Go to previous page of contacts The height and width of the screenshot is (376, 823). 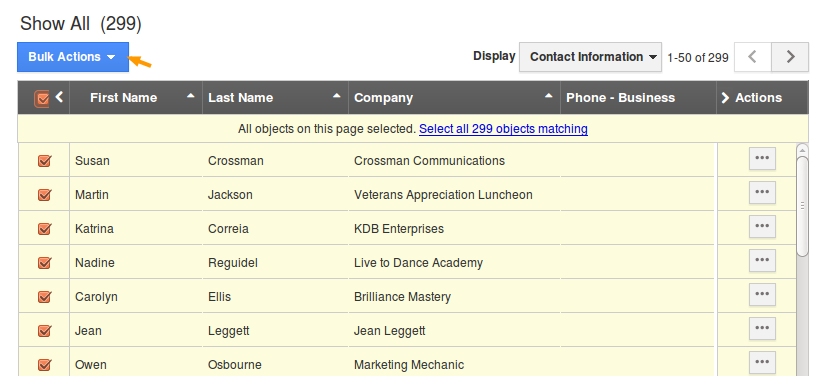pos(753,57)
